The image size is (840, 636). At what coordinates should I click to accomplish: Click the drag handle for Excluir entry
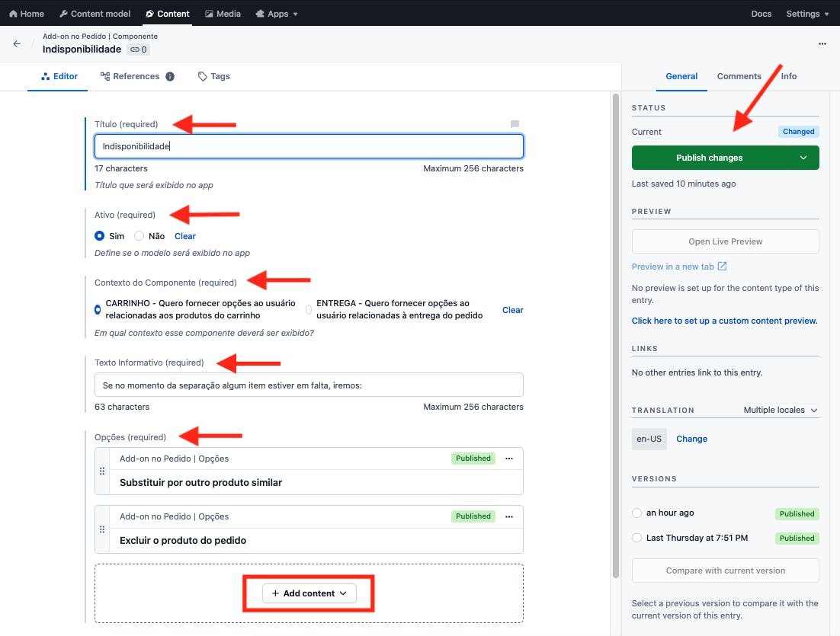pyautogui.click(x=102, y=529)
